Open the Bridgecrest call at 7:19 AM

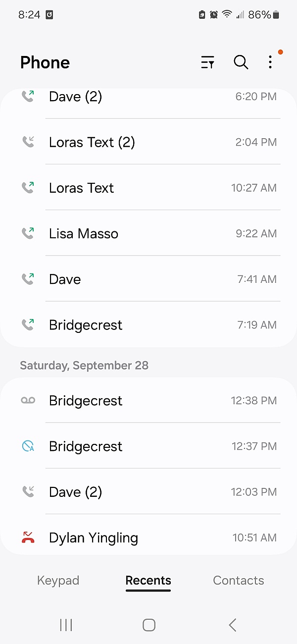pos(148,325)
